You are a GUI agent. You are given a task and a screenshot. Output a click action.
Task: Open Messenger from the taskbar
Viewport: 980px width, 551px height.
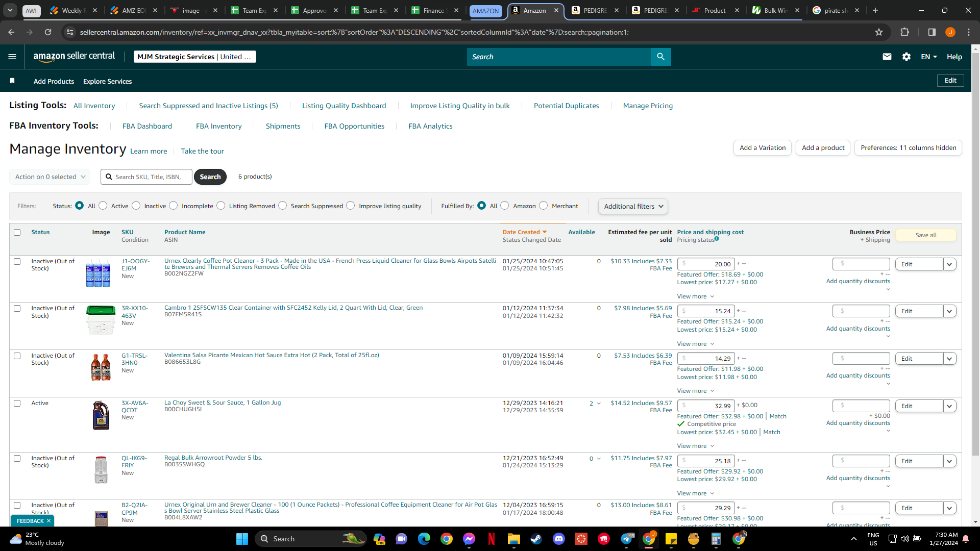469,539
